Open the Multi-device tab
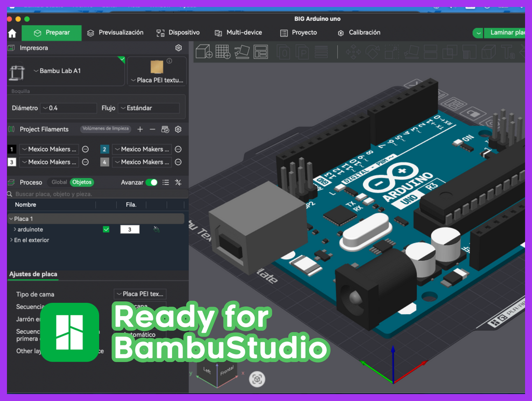 [238, 33]
